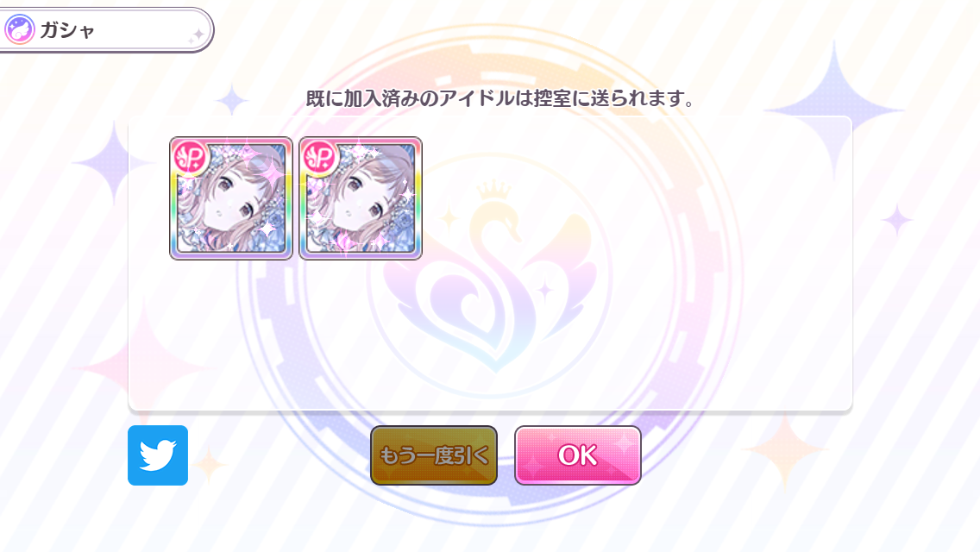
Task: Click the white bird inside Twitter button
Action: pos(158,455)
